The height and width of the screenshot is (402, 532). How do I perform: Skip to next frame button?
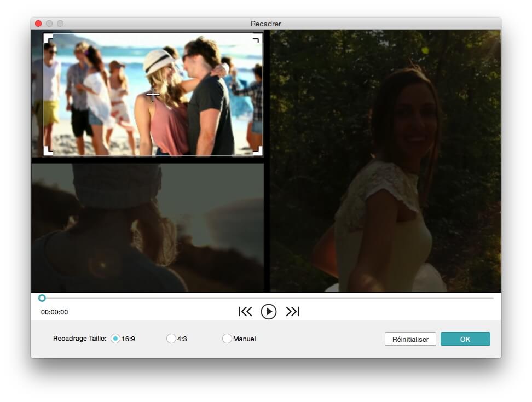[292, 312]
